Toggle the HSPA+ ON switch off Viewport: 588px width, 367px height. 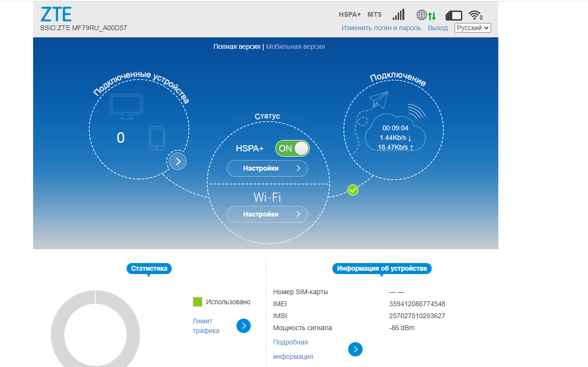tap(292, 149)
